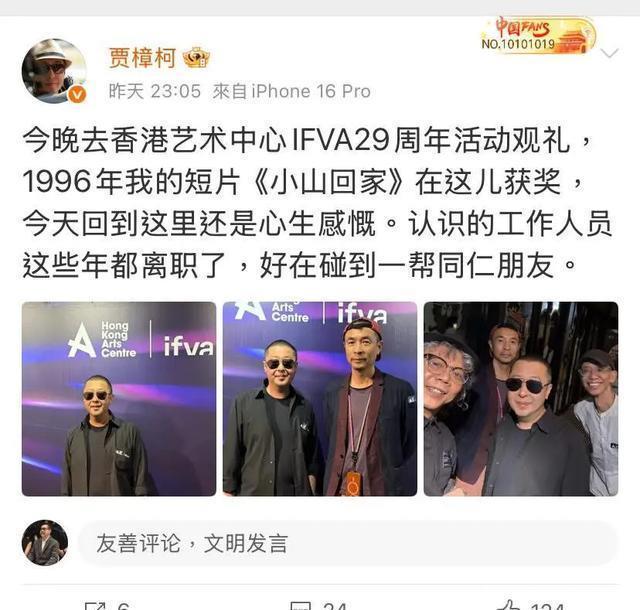This screenshot has height=610, width=640.
Task: Tap the crown membership badge icon
Action: 196,58
